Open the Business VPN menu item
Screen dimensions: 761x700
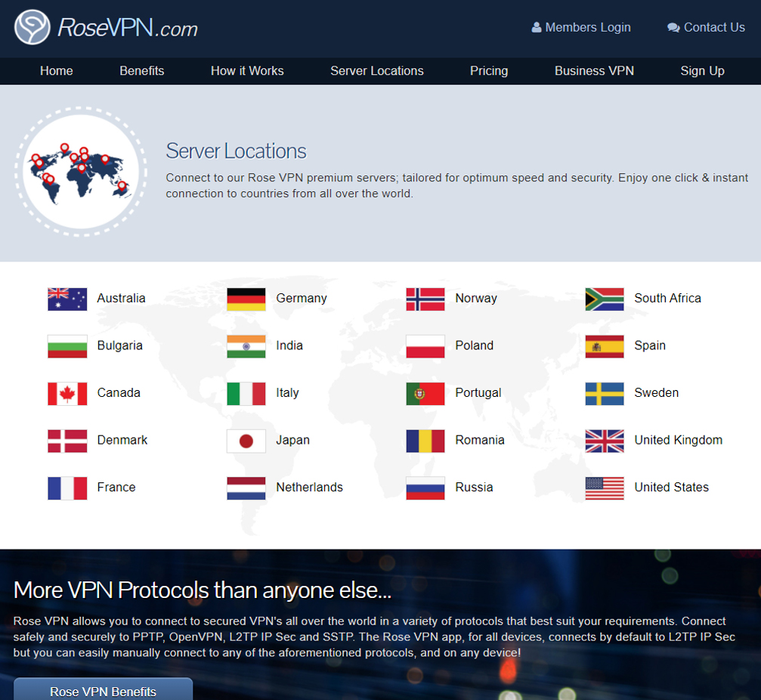click(594, 71)
